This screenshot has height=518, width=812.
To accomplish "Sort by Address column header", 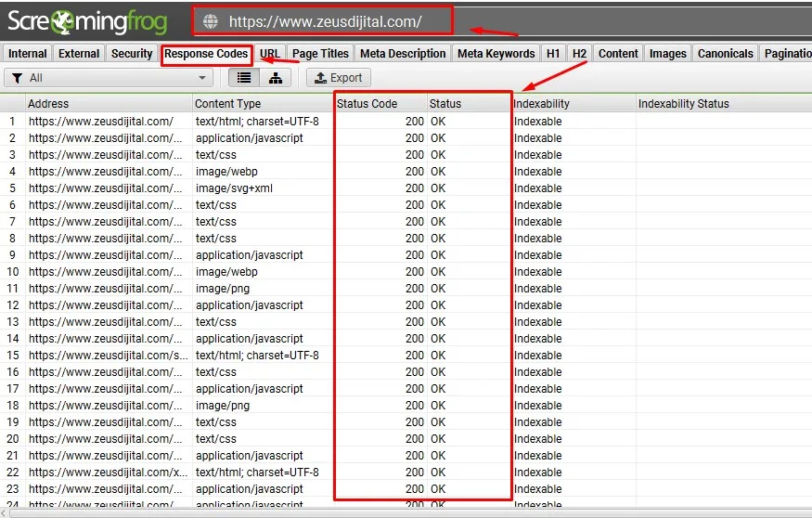I will 109,104.
